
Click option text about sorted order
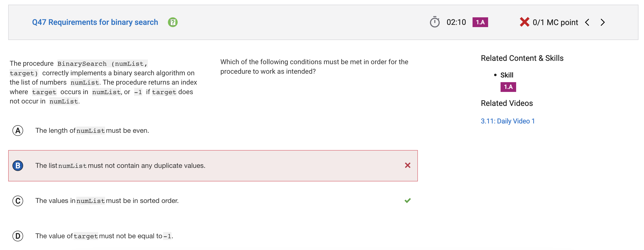click(107, 201)
